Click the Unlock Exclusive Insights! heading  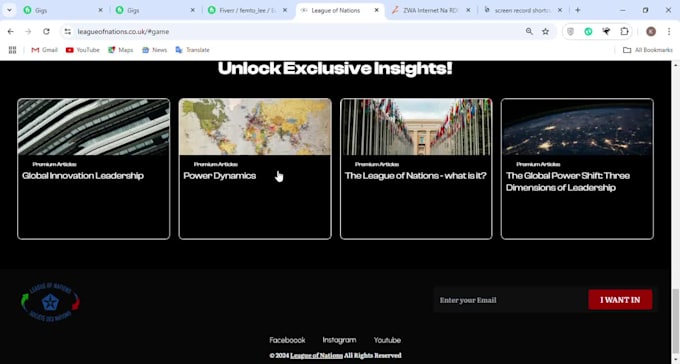(335, 69)
